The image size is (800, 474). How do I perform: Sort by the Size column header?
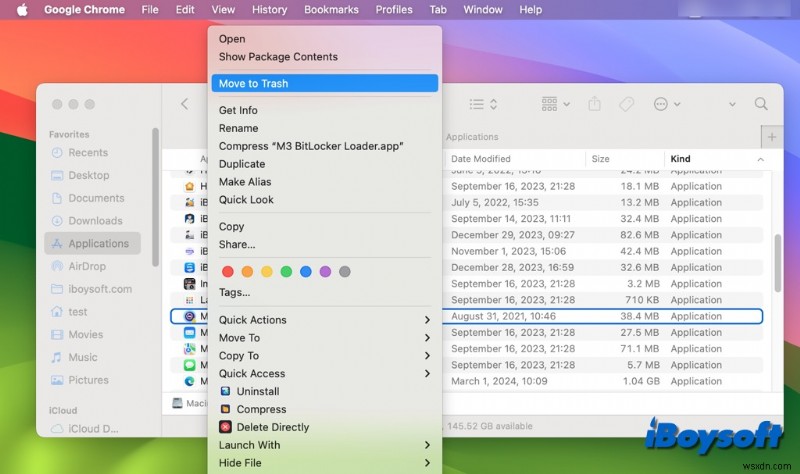pyautogui.click(x=624, y=159)
